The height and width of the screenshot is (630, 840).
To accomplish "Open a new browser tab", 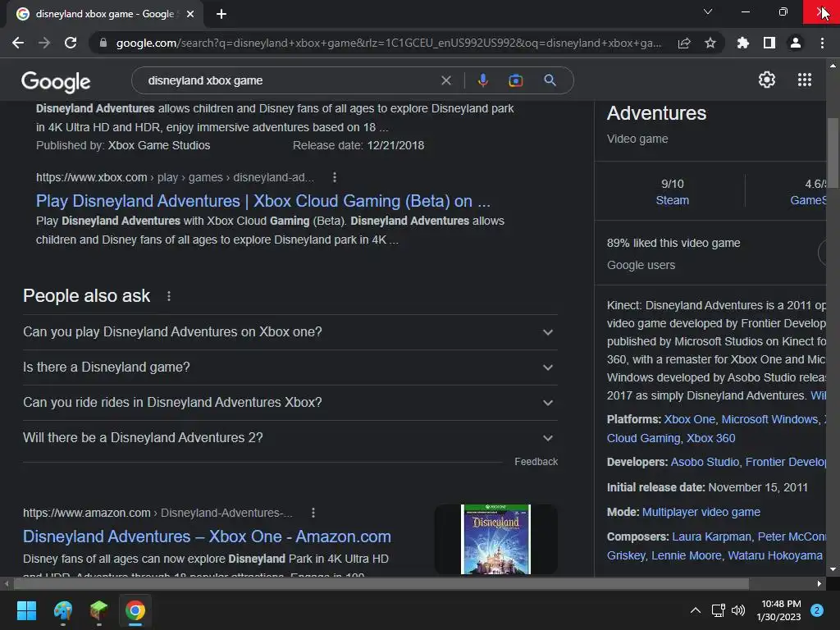I will pyautogui.click(x=221, y=14).
